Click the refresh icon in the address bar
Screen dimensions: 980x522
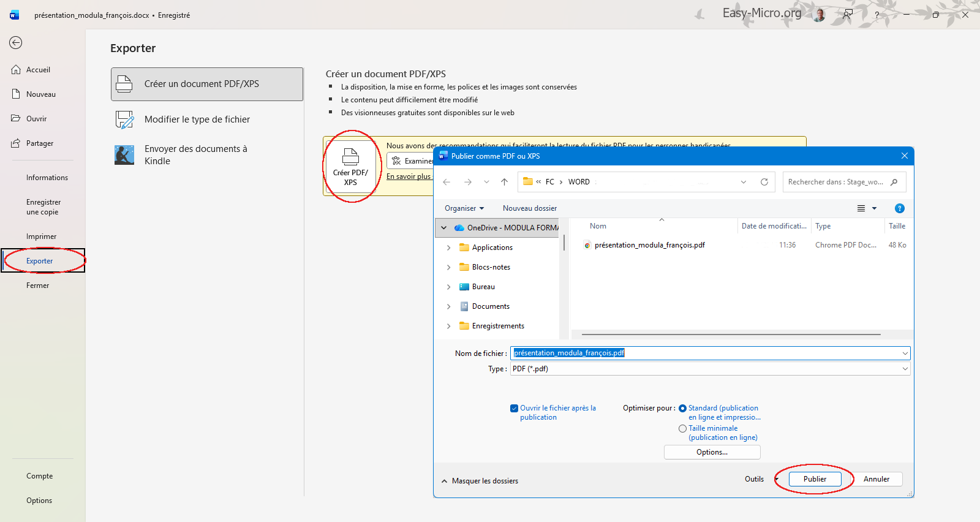[764, 182]
